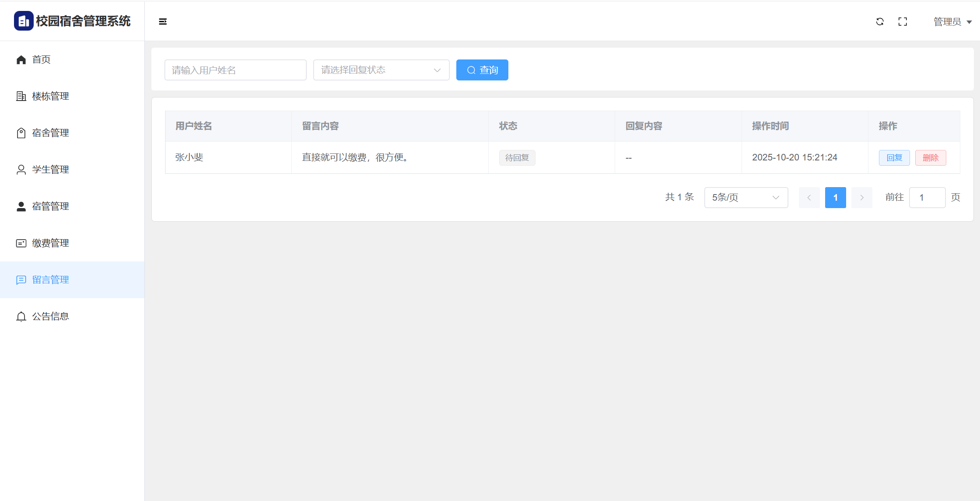Click the 查询 search button
This screenshot has height=501, width=980.
tap(482, 70)
